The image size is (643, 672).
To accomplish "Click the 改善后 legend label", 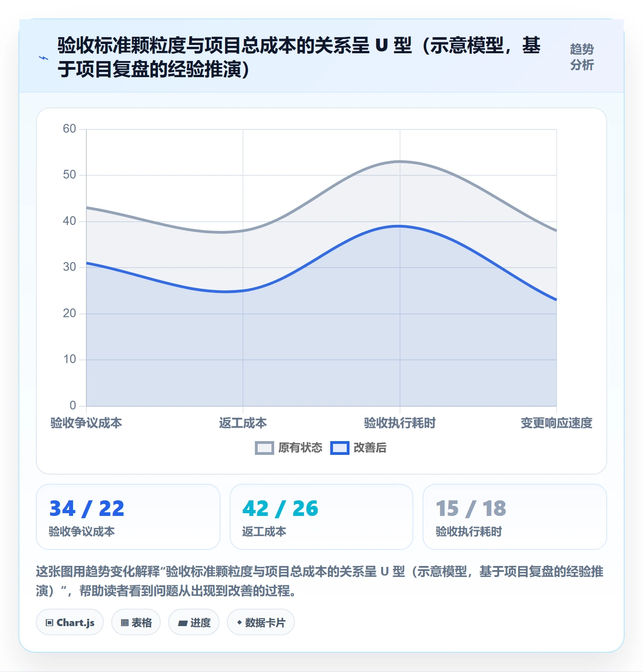I will pyautogui.click(x=370, y=448).
